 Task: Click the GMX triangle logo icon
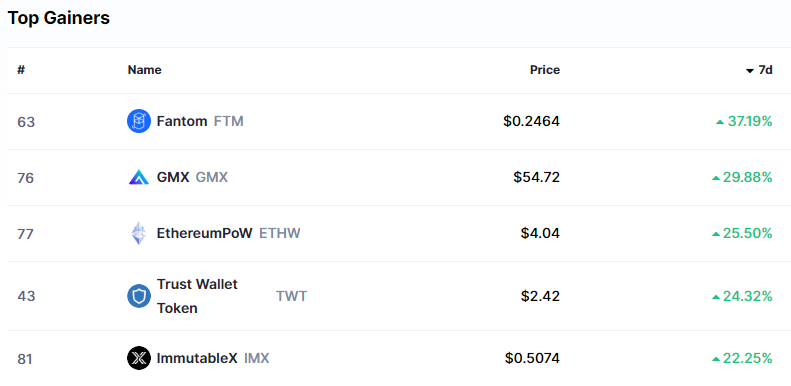pyautogui.click(x=139, y=177)
